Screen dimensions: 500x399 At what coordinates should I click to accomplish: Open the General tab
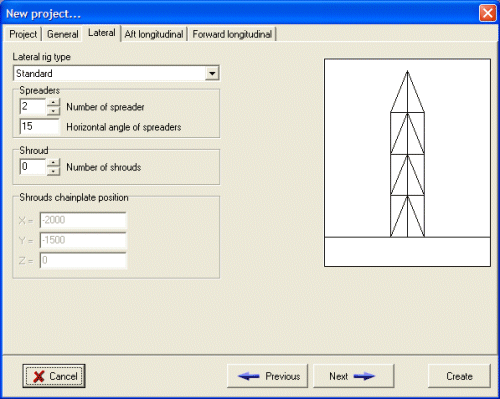(62, 34)
